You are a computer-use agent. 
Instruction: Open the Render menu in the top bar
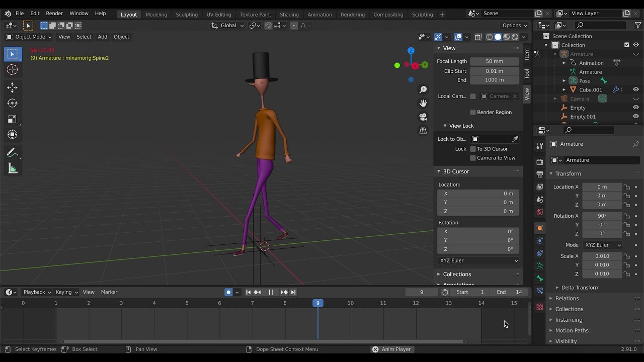tap(54, 14)
